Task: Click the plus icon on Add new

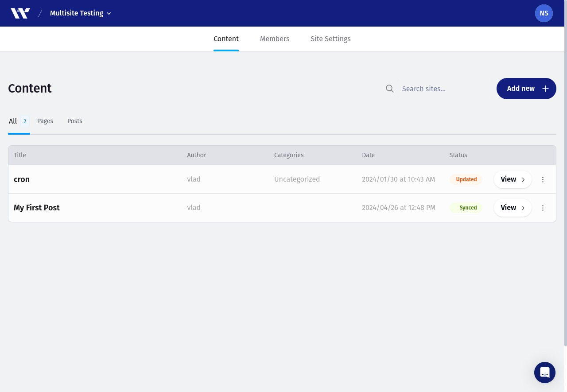Action: coord(546,89)
